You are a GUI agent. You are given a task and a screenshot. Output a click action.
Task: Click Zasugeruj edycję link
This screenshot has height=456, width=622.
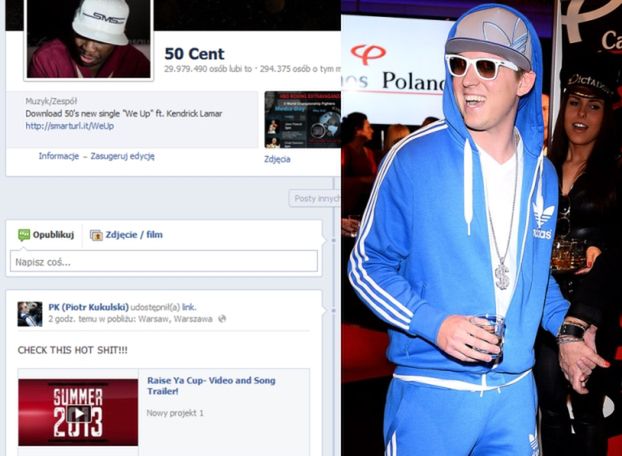123,156
